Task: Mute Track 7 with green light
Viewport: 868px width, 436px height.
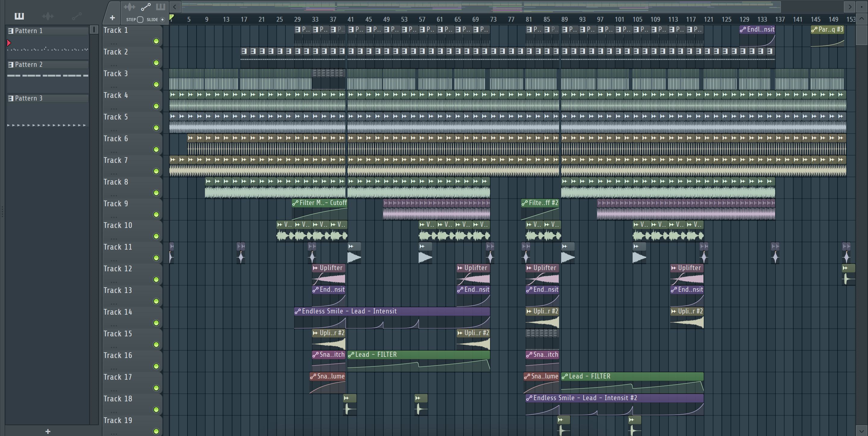Action: [x=156, y=171]
